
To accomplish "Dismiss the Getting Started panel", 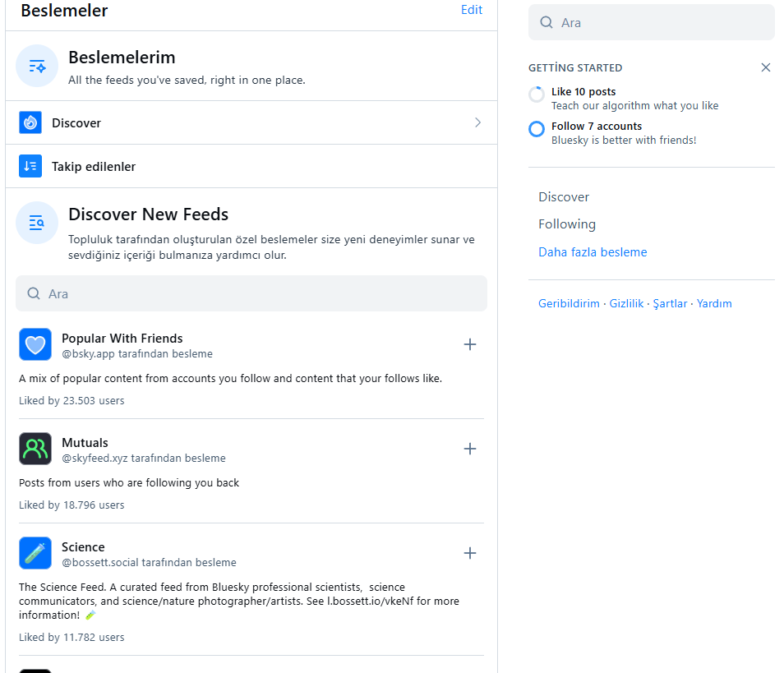I will pos(766,67).
